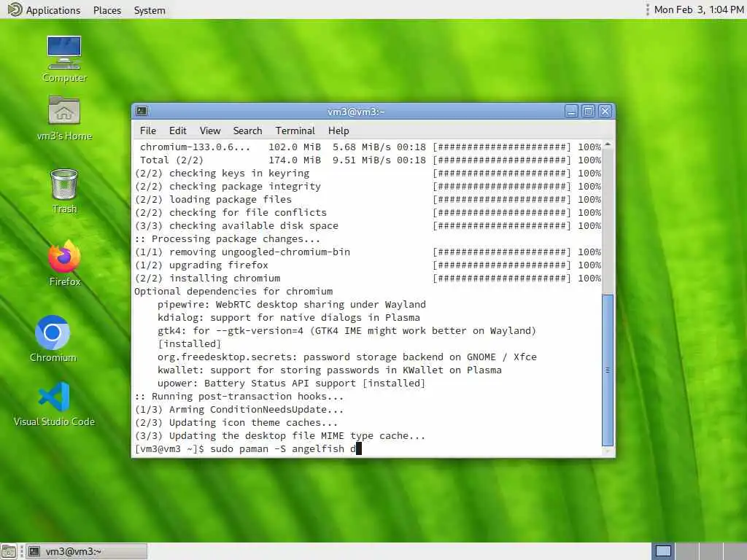The height and width of the screenshot is (560, 747).
Task: Click the 'sudo paman -S angelfish' command line
Action: pos(248,448)
